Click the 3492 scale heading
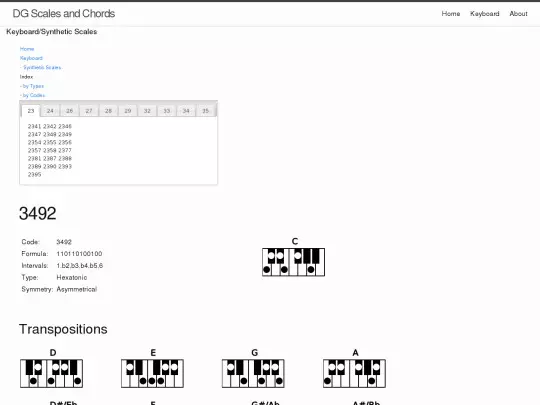This screenshot has width=540, height=405. tap(38, 214)
